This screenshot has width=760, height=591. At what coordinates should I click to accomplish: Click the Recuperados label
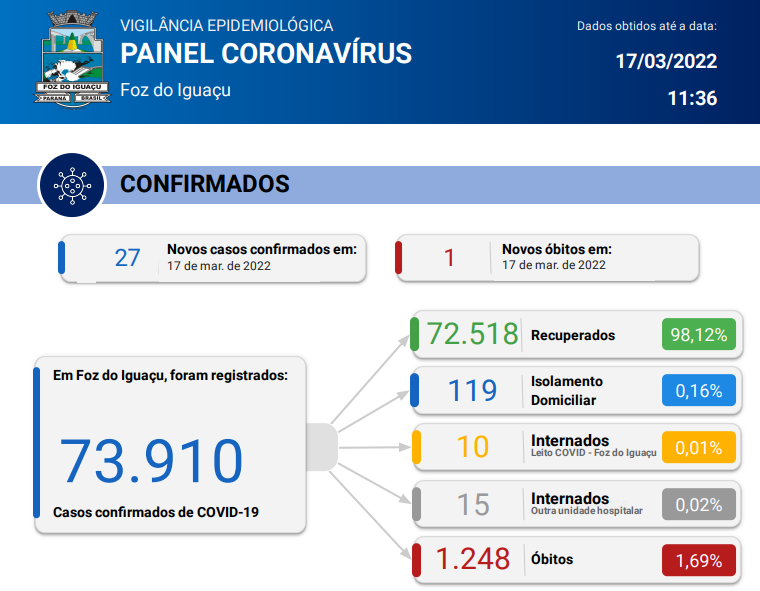(x=573, y=335)
